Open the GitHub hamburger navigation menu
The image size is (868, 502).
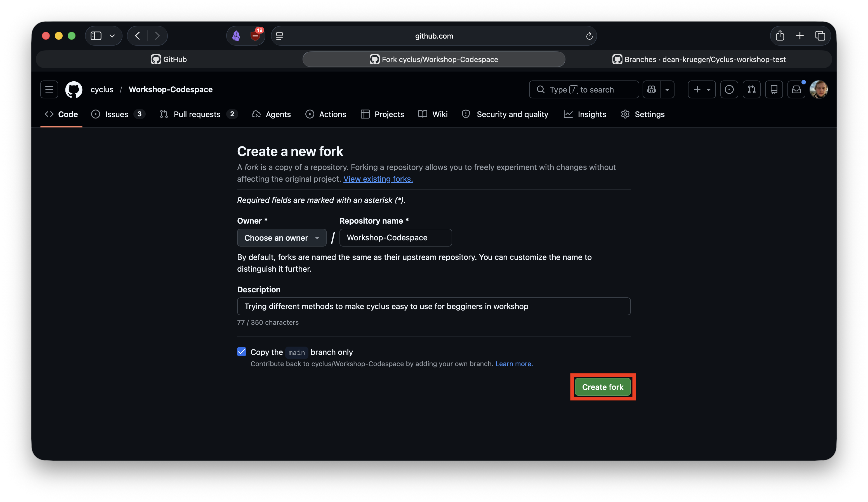(49, 89)
